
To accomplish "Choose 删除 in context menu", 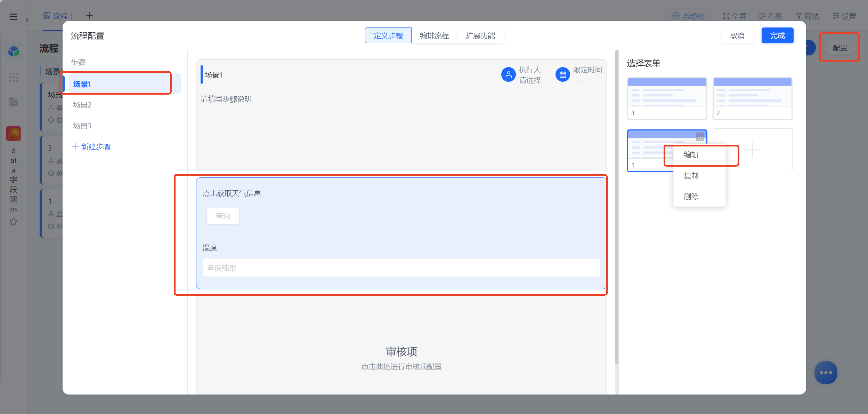I will point(699,197).
